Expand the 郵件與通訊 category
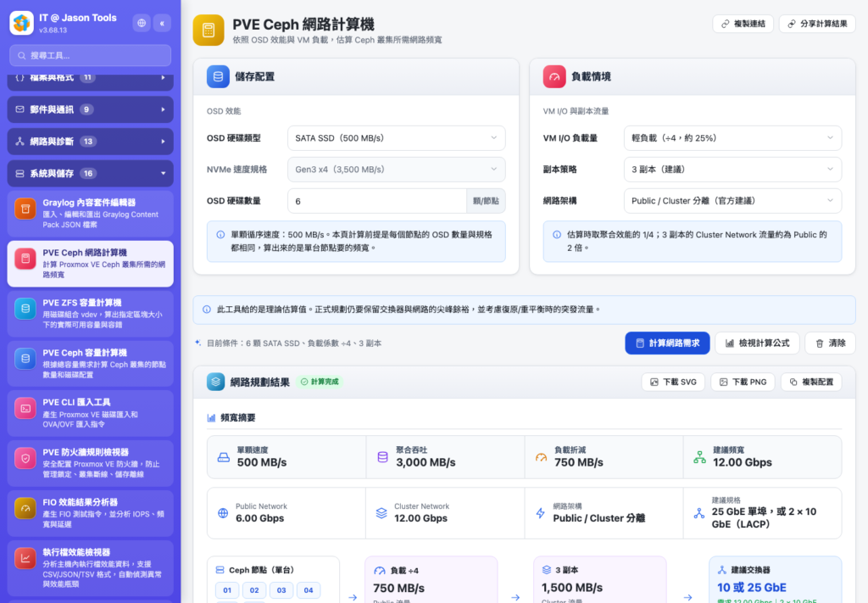 coord(90,109)
